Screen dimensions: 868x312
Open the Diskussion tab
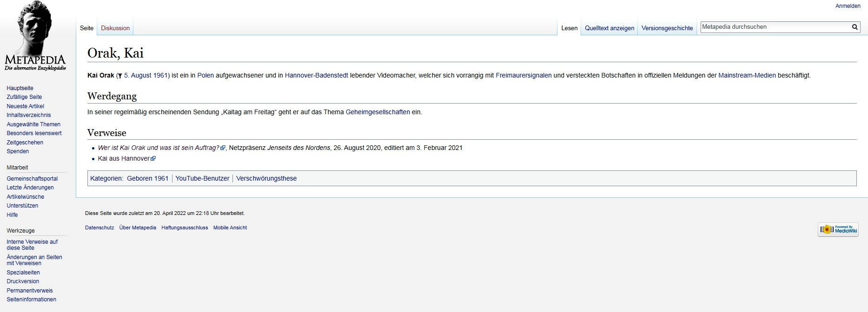(x=115, y=28)
